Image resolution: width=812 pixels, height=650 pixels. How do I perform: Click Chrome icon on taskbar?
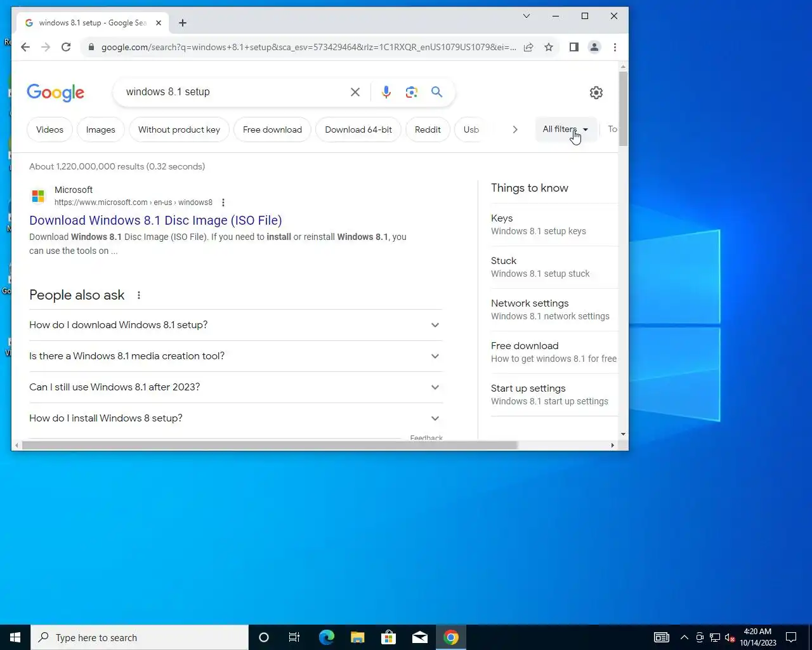click(x=451, y=637)
